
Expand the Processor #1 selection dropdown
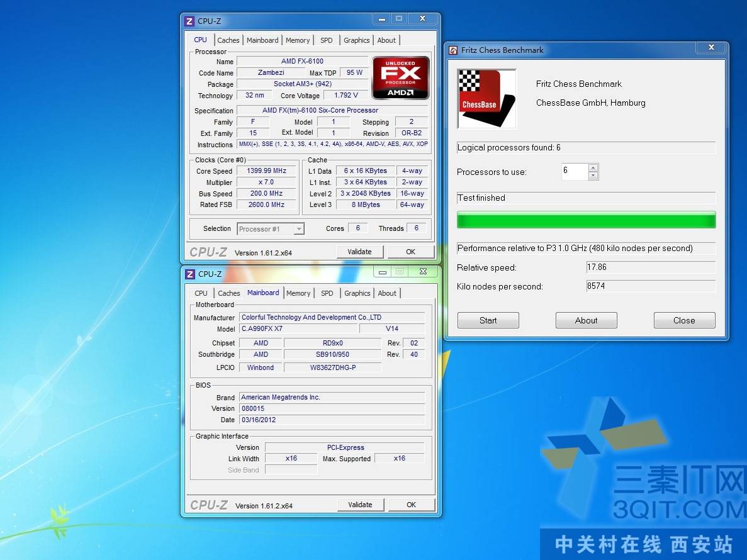(x=299, y=229)
